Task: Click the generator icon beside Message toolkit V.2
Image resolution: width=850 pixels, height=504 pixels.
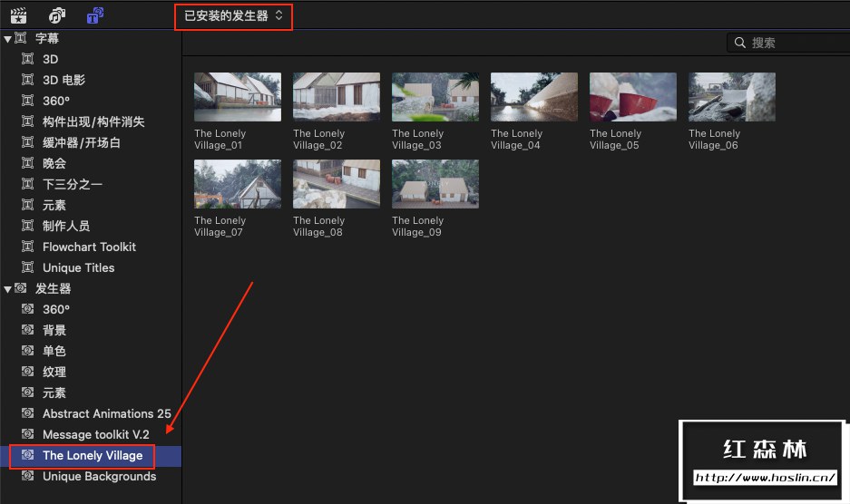Action: pos(27,434)
